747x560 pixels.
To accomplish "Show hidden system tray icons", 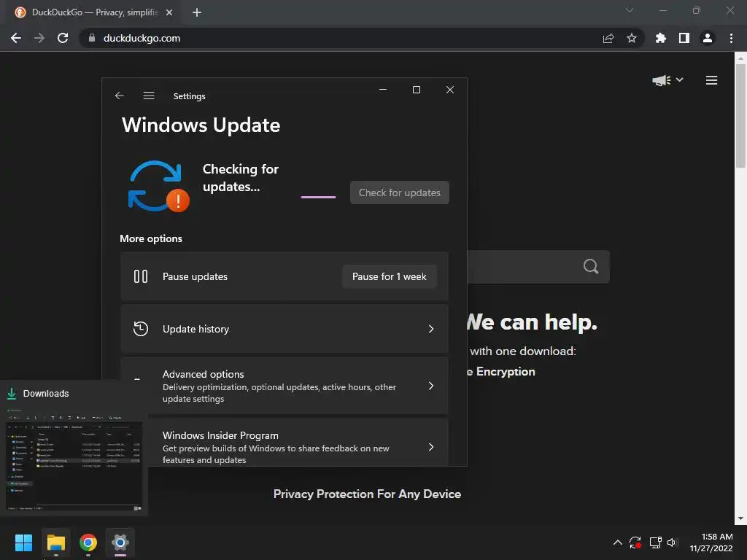I will coord(617,542).
